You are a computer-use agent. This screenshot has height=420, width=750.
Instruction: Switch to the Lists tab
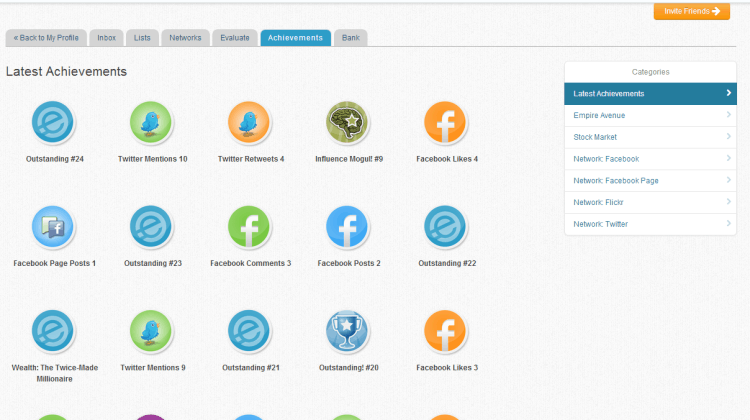click(142, 38)
